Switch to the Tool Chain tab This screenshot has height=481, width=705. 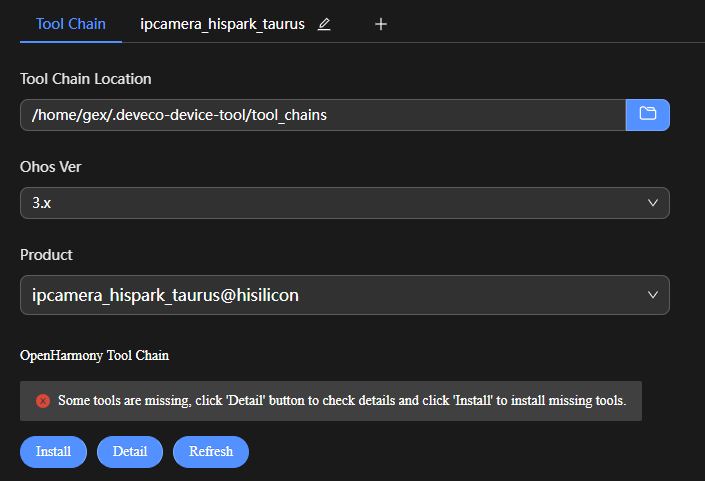pos(71,24)
